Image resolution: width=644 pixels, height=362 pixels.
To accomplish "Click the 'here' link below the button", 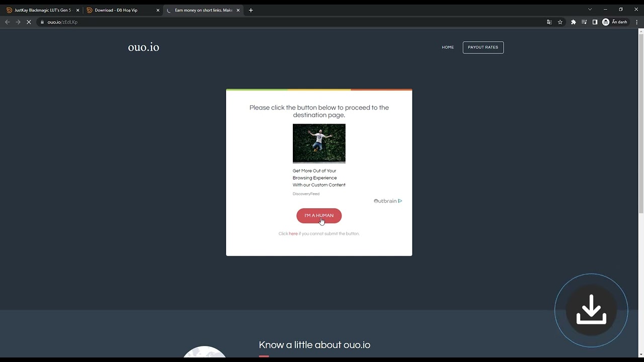I will (293, 234).
